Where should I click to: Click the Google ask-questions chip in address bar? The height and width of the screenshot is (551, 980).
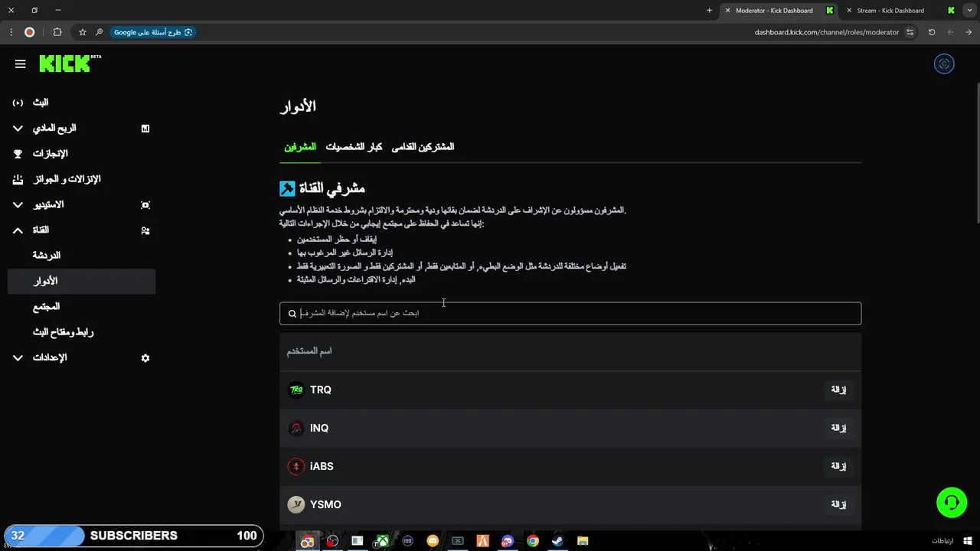(x=153, y=32)
